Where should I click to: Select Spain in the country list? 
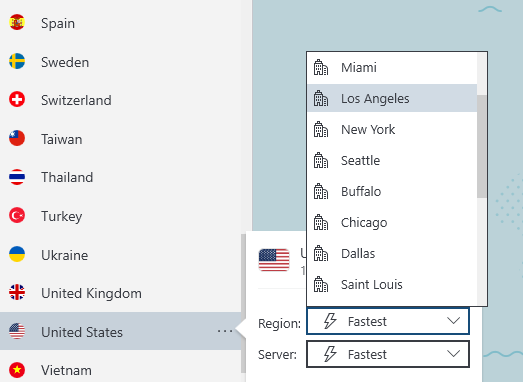click(x=120, y=23)
